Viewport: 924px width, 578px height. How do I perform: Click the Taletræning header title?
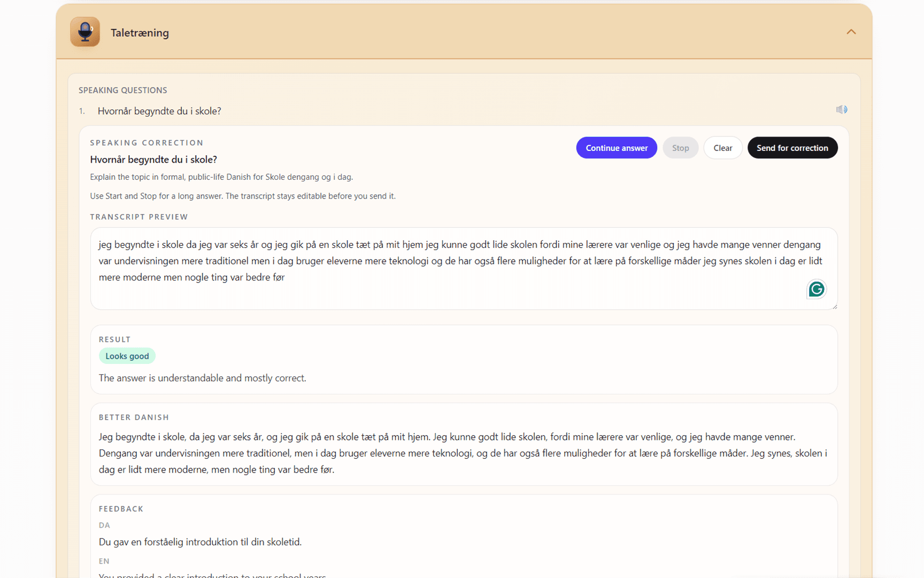coord(140,33)
